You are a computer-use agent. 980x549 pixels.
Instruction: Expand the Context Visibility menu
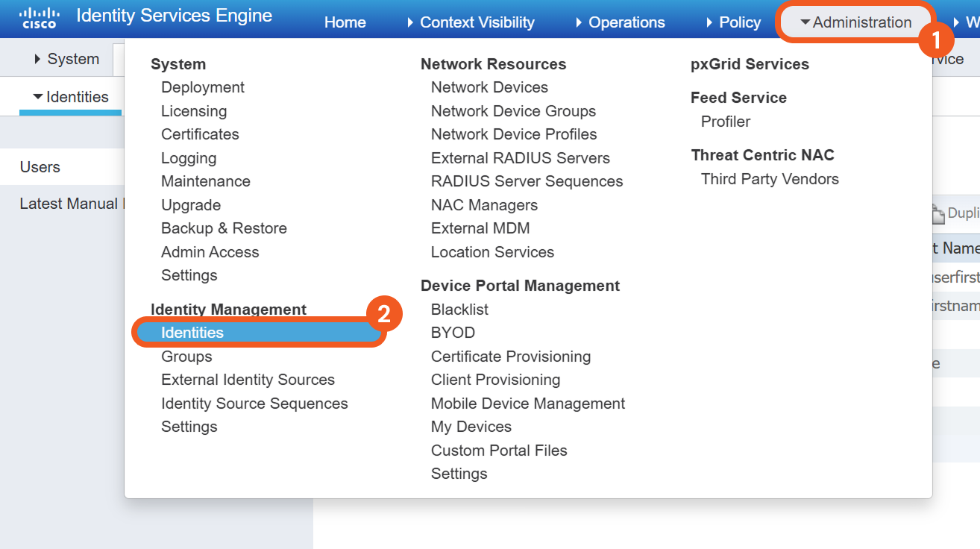click(471, 22)
